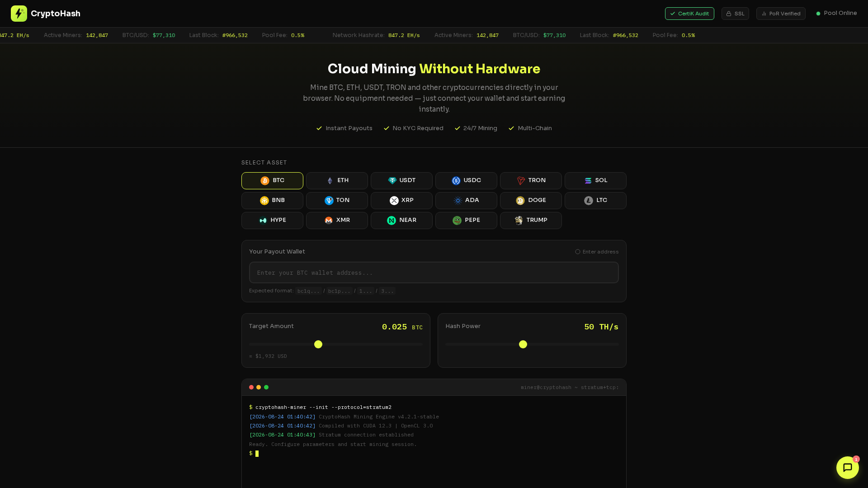Click the Bitcoin coin icon in BTC
868x488 pixels.
(x=265, y=181)
